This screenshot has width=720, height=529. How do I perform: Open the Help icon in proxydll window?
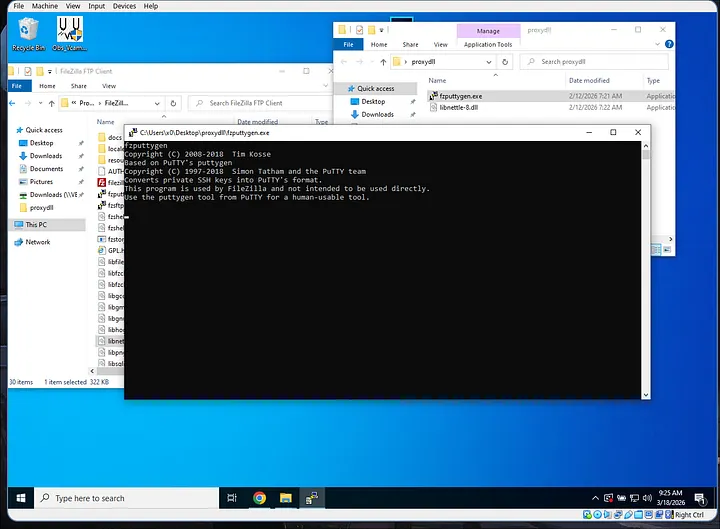669,44
